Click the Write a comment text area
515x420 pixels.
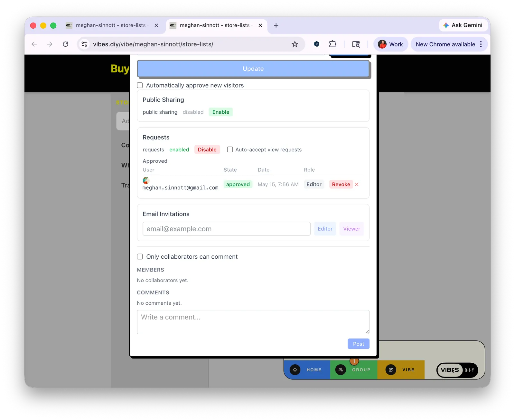click(x=253, y=322)
